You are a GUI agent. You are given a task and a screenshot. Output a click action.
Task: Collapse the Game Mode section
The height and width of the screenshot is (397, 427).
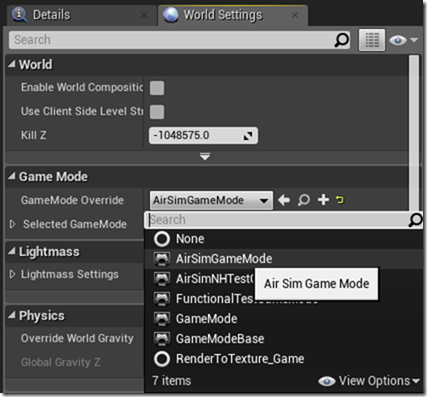(x=12, y=176)
